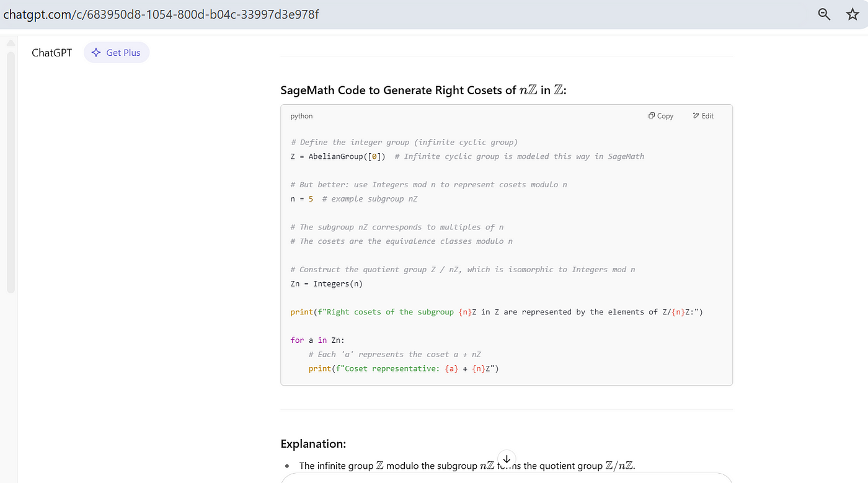Click the "Zn = Integers(n)" code line

click(x=326, y=284)
